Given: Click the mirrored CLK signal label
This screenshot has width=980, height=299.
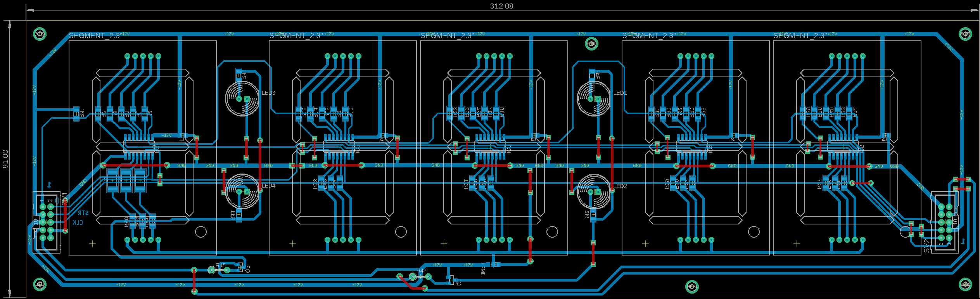Looking at the screenshot, I should click(78, 223).
